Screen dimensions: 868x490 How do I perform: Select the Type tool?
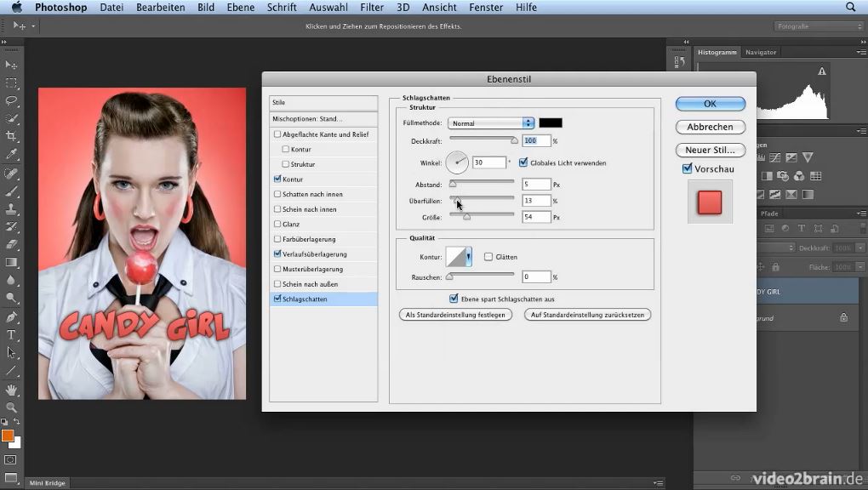(11, 335)
